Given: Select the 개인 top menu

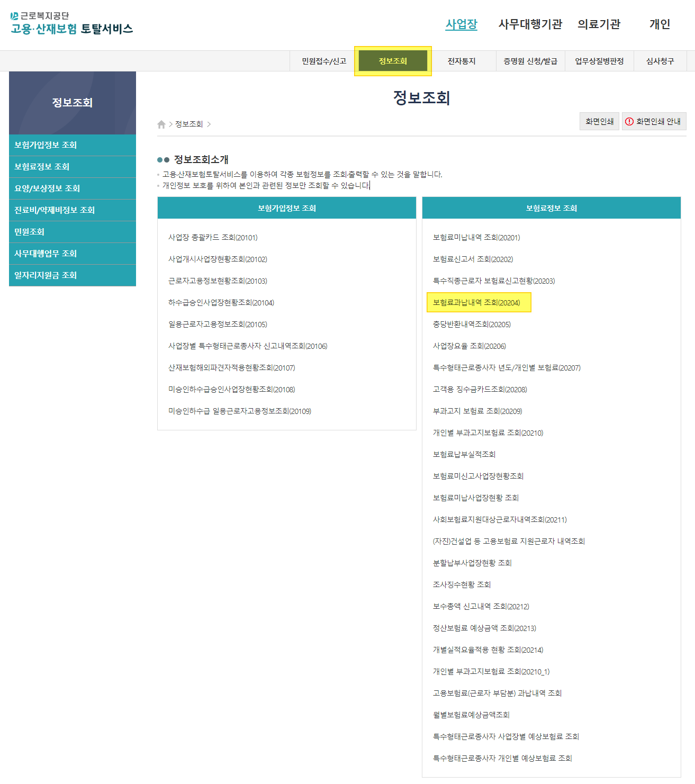Looking at the screenshot, I should pos(660,24).
